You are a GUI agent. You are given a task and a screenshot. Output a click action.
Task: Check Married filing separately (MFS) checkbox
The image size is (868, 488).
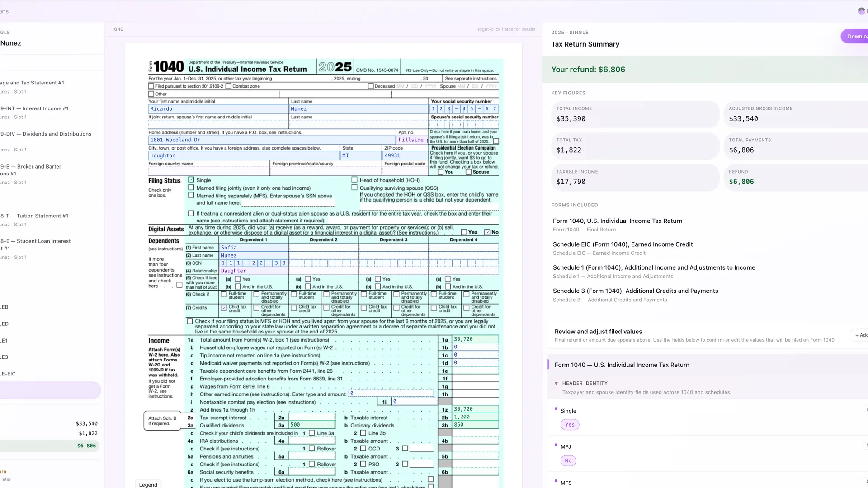tap(191, 196)
